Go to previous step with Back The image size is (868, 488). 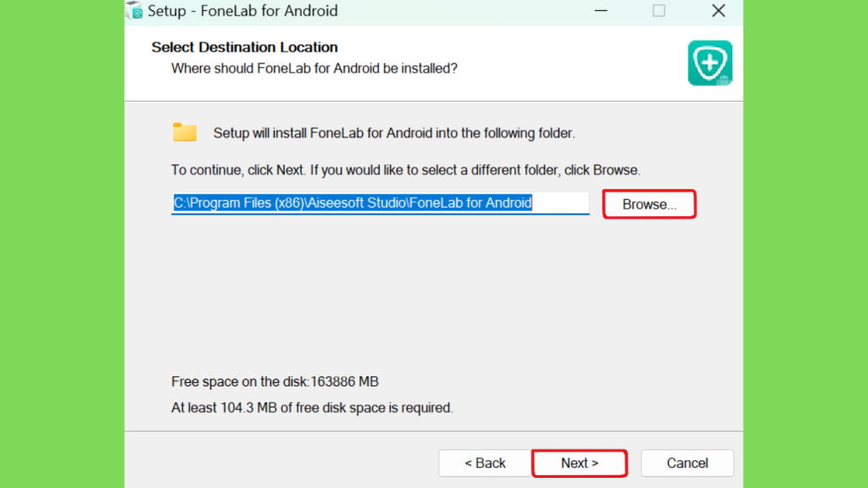(485, 463)
